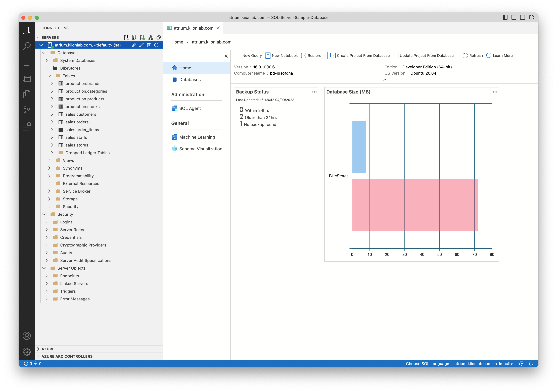This screenshot has width=557, height=392.
Task: Click Create Project From Database
Action: tap(360, 56)
